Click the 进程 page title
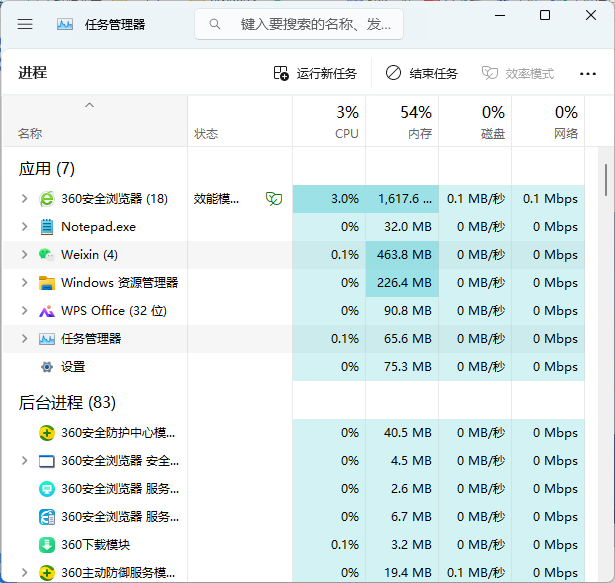 click(33, 73)
